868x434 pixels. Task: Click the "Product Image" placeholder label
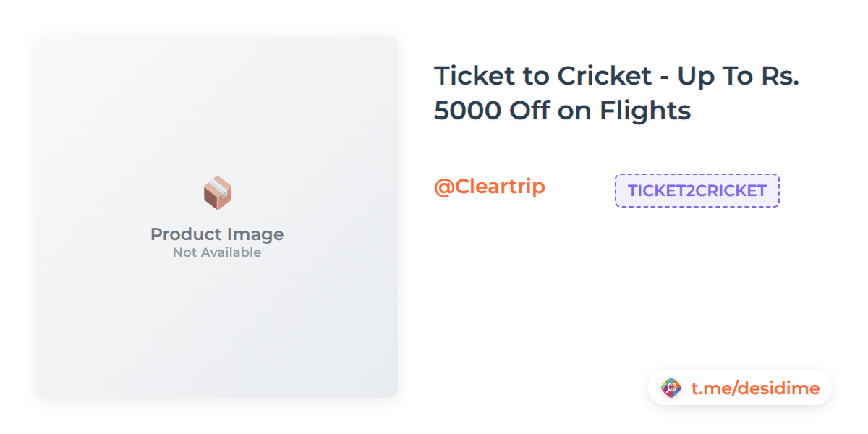pyautogui.click(x=217, y=234)
